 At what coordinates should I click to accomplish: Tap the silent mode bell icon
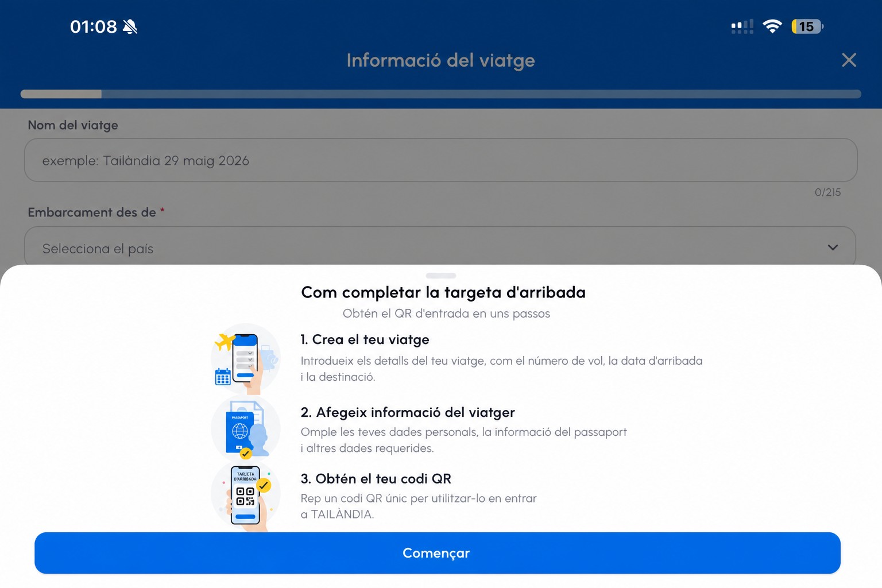click(130, 26)
